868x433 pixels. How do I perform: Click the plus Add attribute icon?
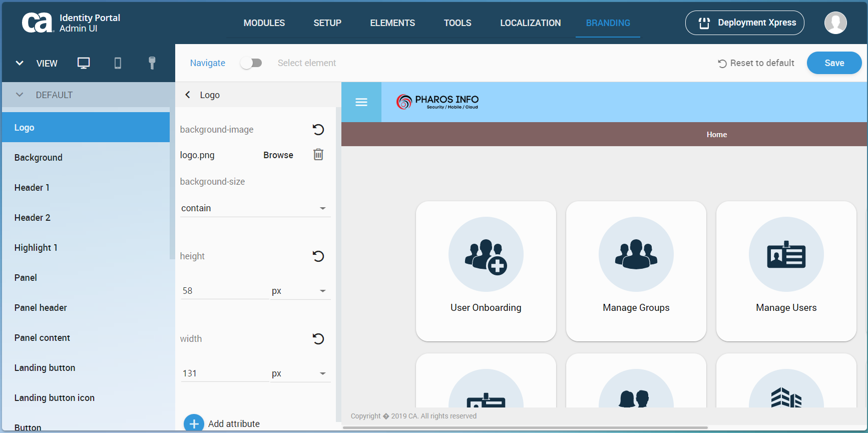[194, 423]
